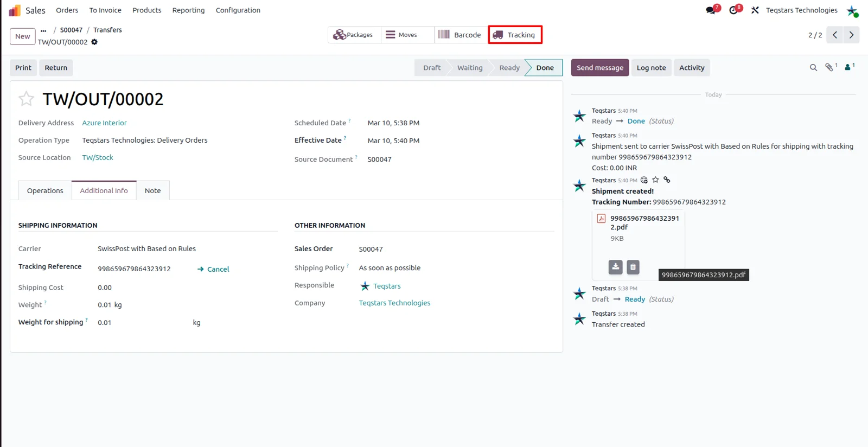Click the gear icon beside TW/OUT/00002
Image resolution: width=868 pixels, height=447 pixels.
[94, 42]
